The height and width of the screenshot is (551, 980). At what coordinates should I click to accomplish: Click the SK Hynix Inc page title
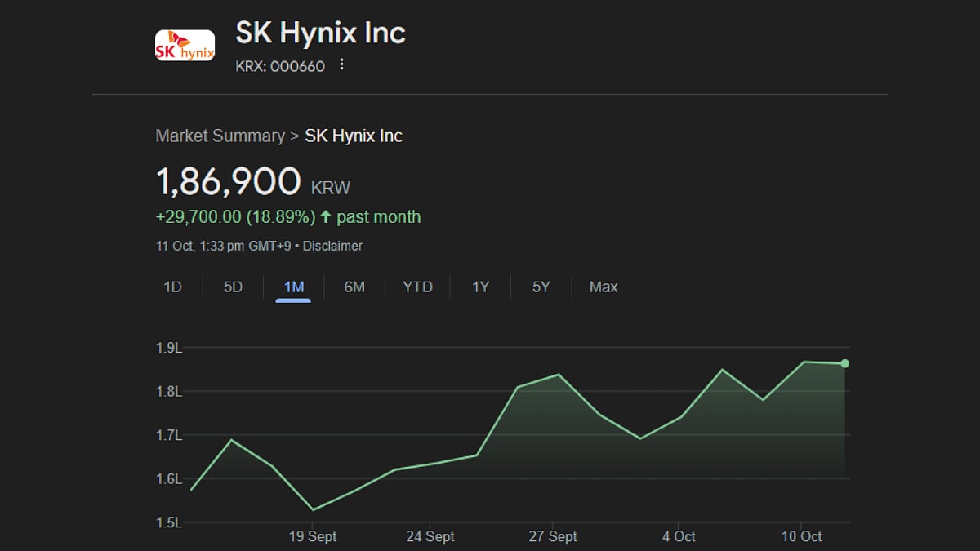tap(320, 33)
